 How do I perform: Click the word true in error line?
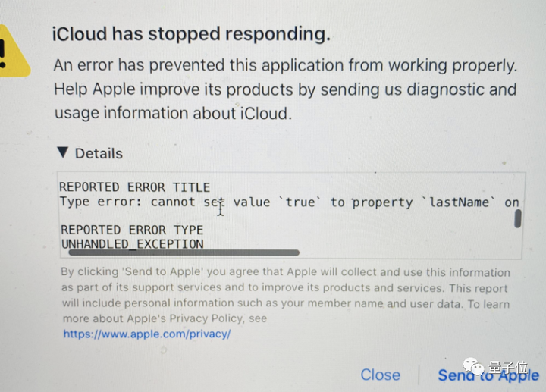pos(300,202)
